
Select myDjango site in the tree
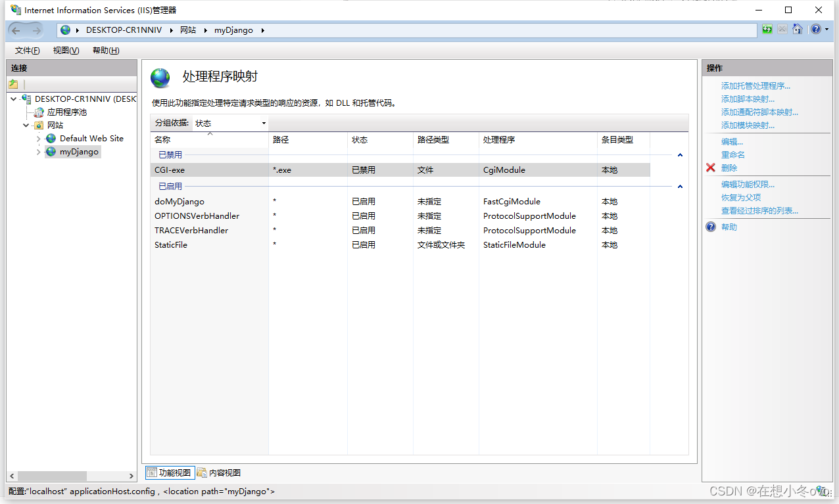79,152
